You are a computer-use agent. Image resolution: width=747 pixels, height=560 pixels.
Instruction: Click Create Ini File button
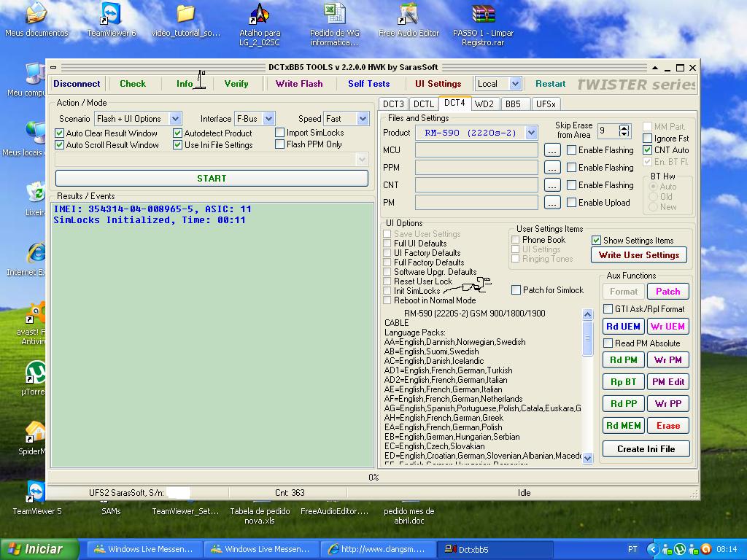click(x=646, y=449)
